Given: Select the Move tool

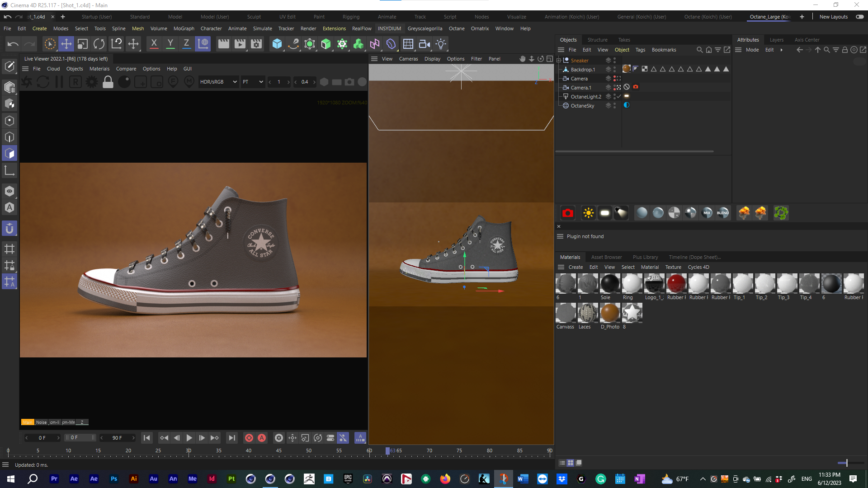Looking at the screenshot, I should click(66, 44).
